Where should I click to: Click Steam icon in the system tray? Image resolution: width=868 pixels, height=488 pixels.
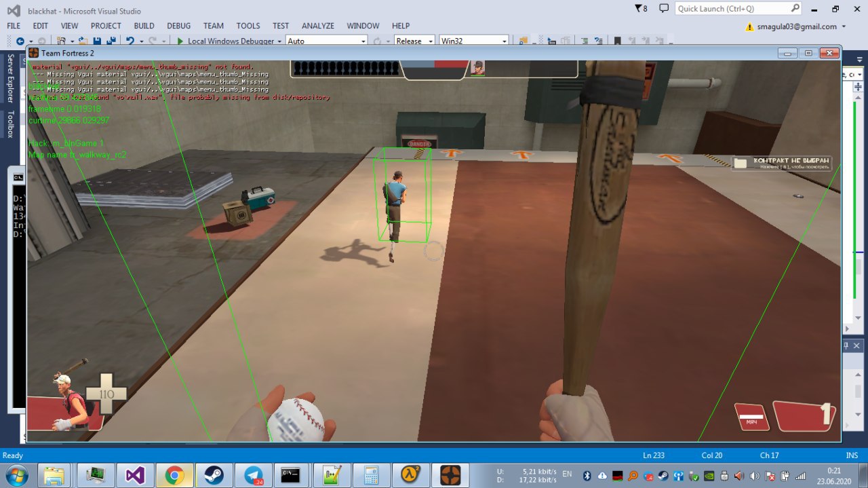pos(663,476)
